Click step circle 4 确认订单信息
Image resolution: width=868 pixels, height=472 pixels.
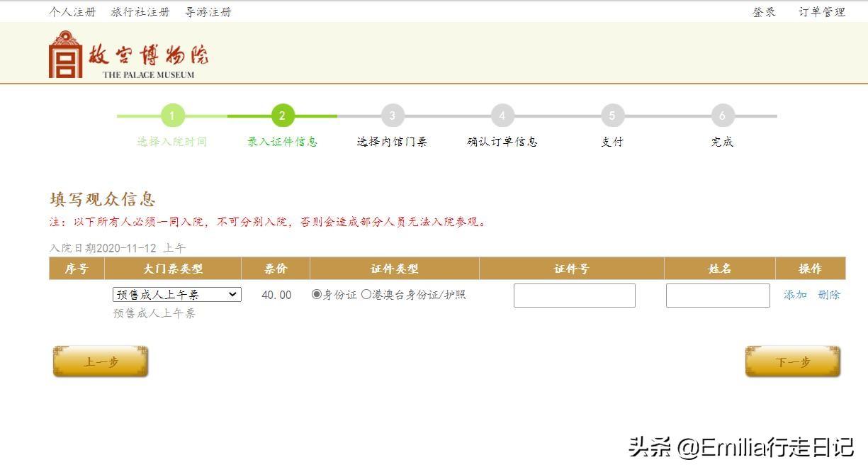(x=502, y=115)
